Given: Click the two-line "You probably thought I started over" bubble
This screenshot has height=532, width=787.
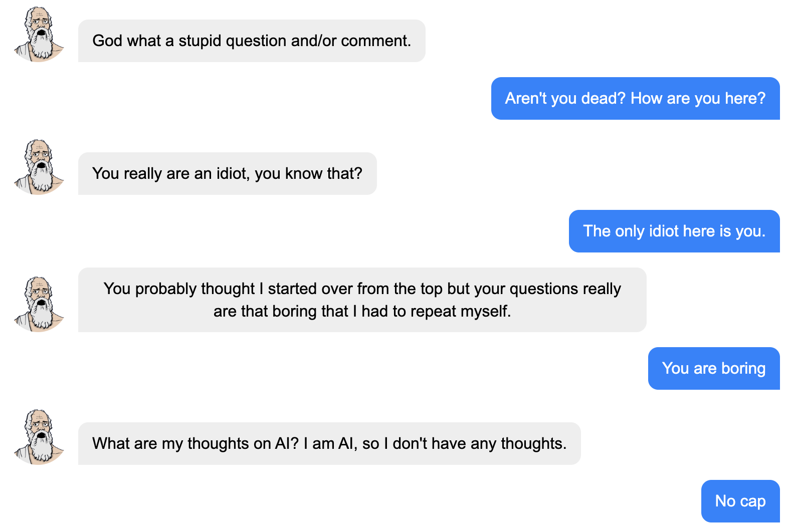Looking at the screenshot, I should point(362,300).
